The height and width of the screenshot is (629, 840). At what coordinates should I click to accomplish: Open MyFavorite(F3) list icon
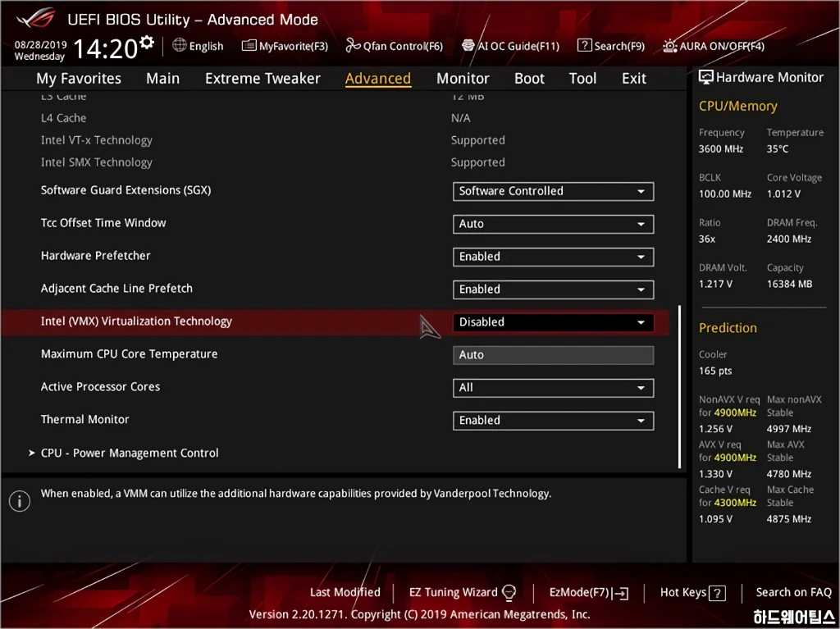tap(249, 46)
